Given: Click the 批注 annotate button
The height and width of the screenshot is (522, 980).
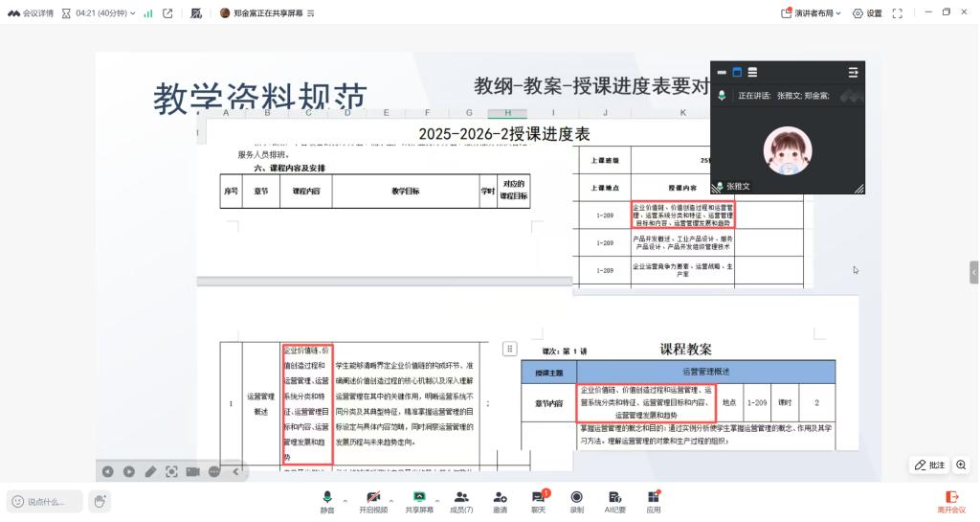Looking at the screenshot, I should point(929,465).
